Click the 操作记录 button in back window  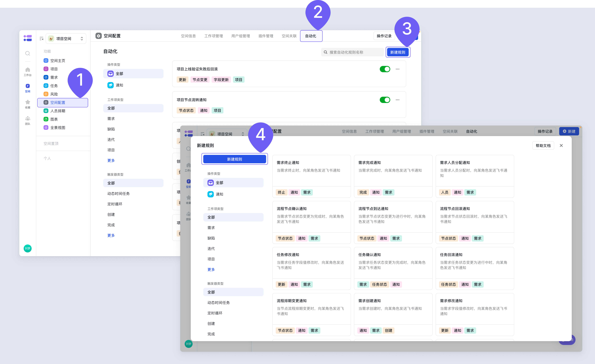click(x=384, y=36)
